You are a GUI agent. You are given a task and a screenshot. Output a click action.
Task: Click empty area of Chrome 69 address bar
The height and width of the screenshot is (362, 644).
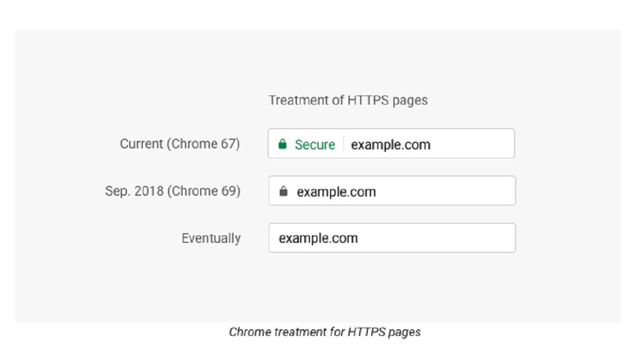445,191
